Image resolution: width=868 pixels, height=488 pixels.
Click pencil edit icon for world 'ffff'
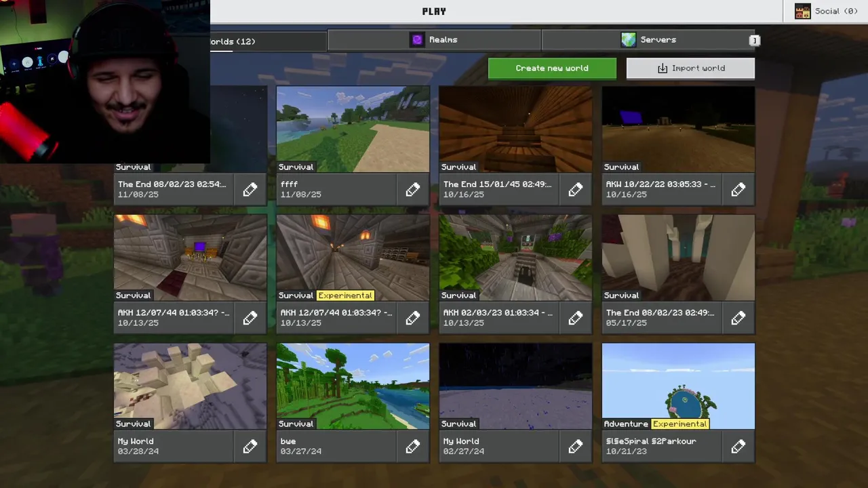pyautogui.click(x=413, y=190)
